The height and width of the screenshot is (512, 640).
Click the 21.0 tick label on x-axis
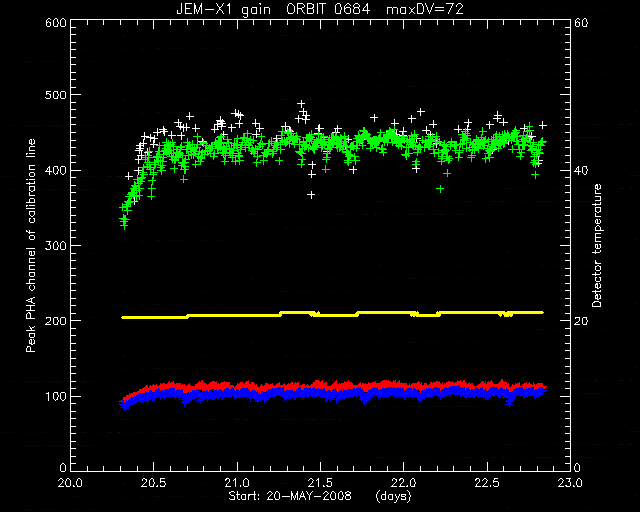pyautogui.click(x=237, y=483)
